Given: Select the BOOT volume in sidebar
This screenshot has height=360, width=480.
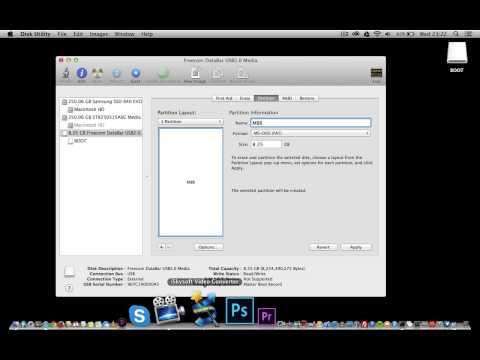Looking at the screenshot, I should 77,141.
